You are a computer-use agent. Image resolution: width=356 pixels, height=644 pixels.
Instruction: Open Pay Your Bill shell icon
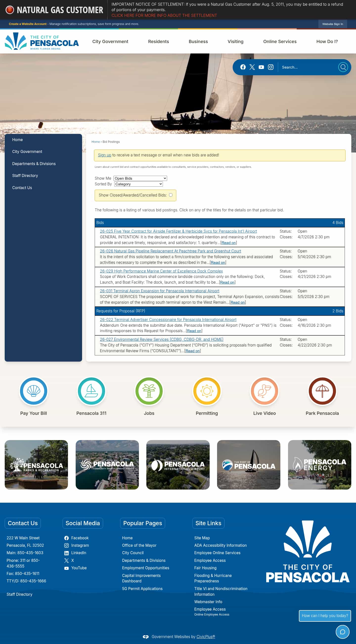pos(33,391)
